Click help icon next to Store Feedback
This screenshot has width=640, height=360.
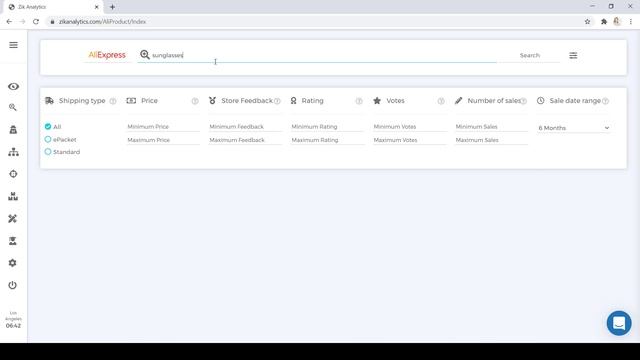click(x=277, y=101)
